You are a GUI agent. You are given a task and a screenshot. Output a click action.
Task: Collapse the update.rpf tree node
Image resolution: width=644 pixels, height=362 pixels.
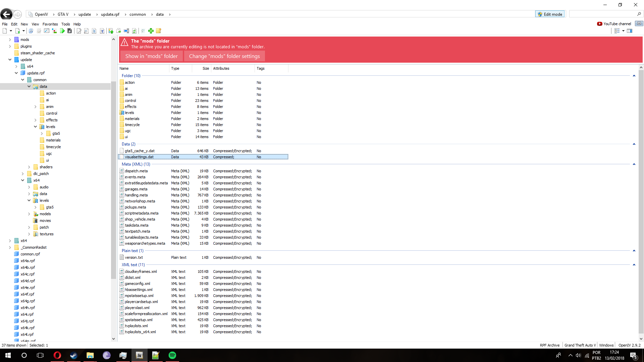(x=16, y=73)
